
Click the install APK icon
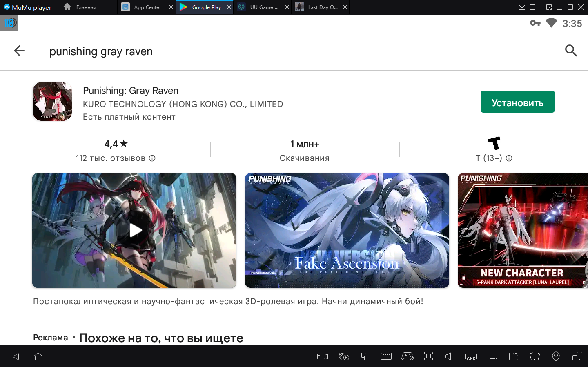pyautogui.click(x=471, y=356)
